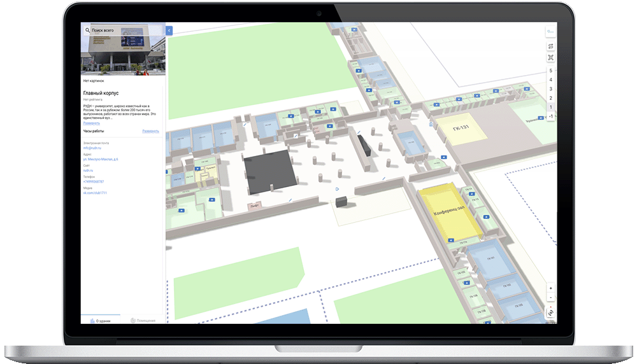Switch to basement floor -1

pyautogui.click(x=550, y=116)
